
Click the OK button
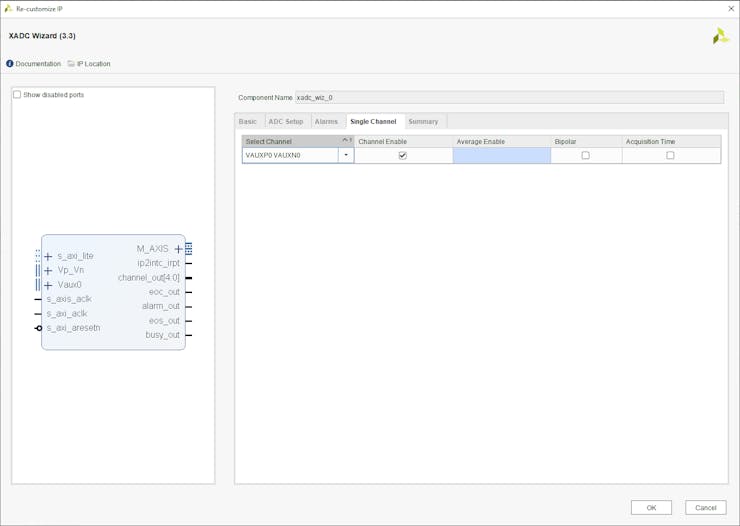651,508
